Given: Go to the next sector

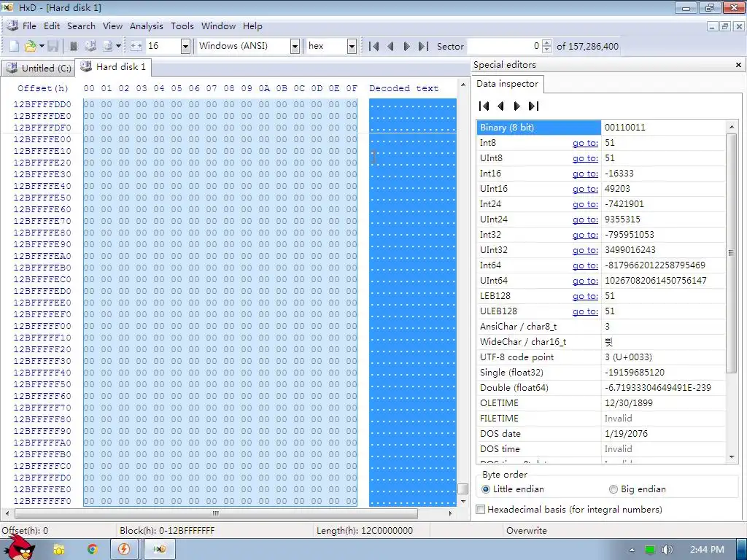Looking at the screenshot, I should tap(406, 46).
